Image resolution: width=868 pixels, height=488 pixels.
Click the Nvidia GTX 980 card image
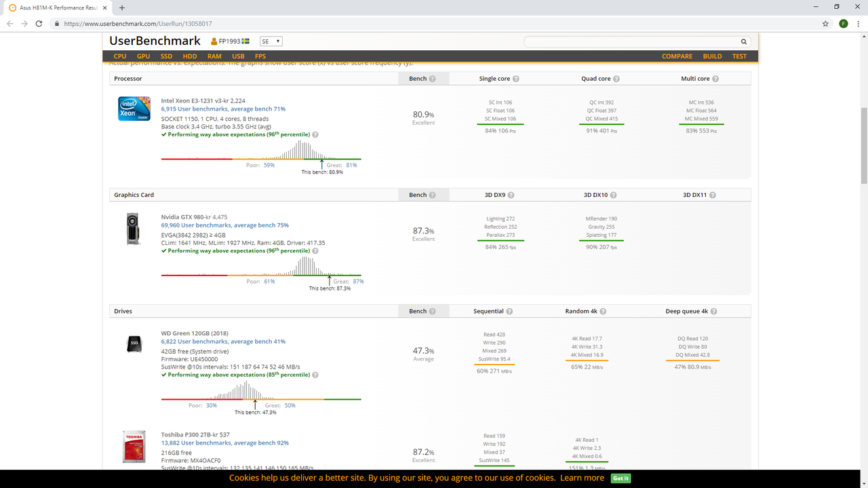click(134, 229)
